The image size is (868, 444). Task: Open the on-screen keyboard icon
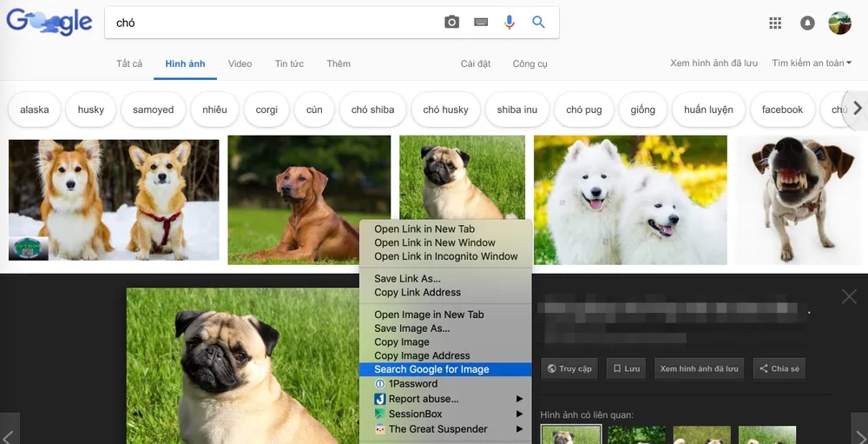[481, 23]
